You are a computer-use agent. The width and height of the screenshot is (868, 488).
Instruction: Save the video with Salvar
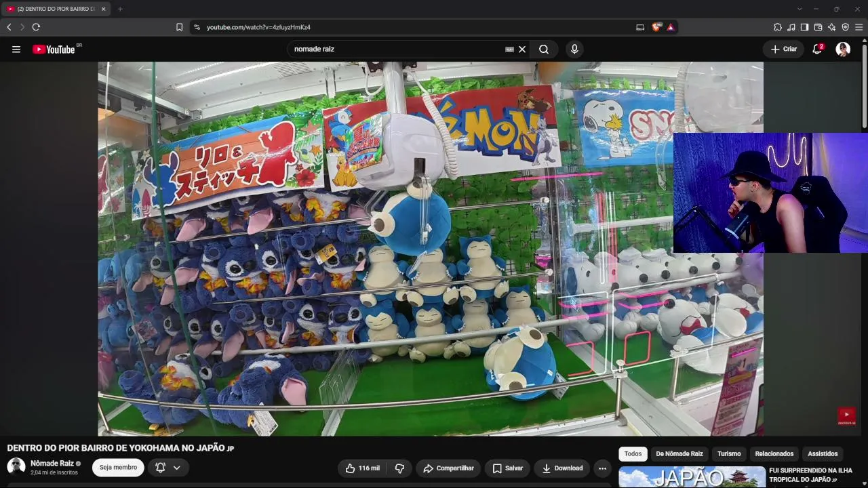point(508,468)
